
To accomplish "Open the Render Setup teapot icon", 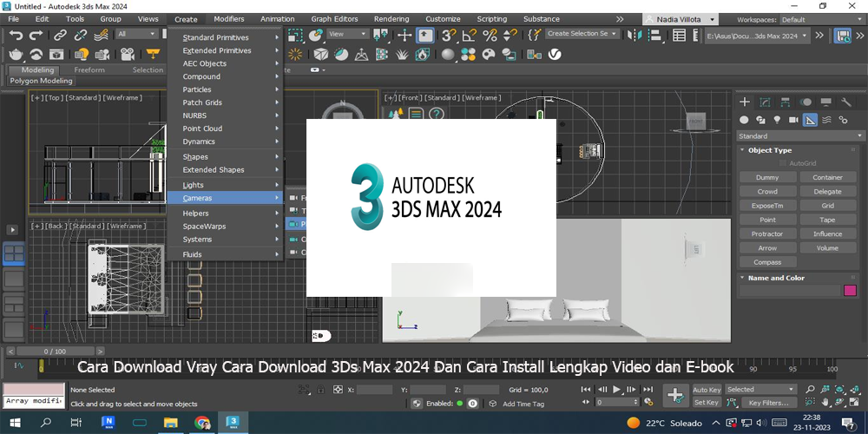I will tap(16, 54).
